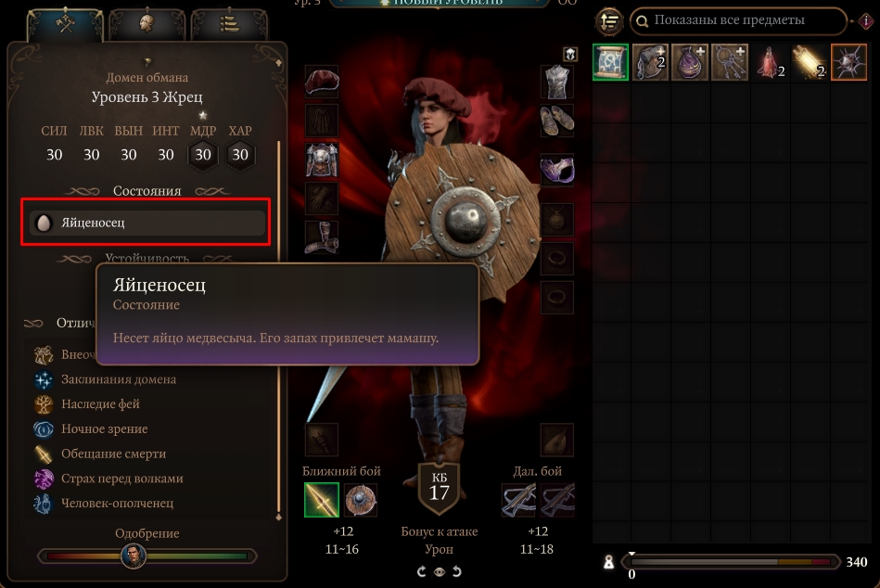Screen dimensions: 880x588
Task: Focus the inventory search field
Action: (x=738, y=20)
